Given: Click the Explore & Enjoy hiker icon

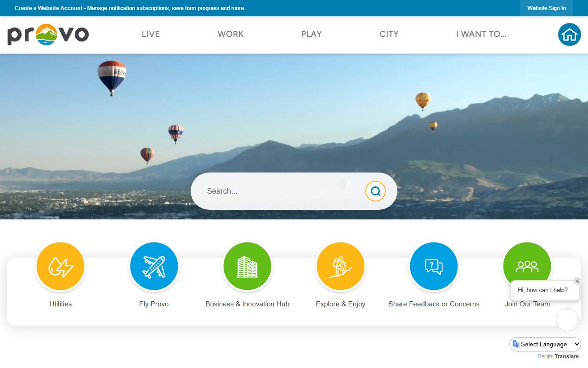Looking at the screenshot, I should coord(340,267).
